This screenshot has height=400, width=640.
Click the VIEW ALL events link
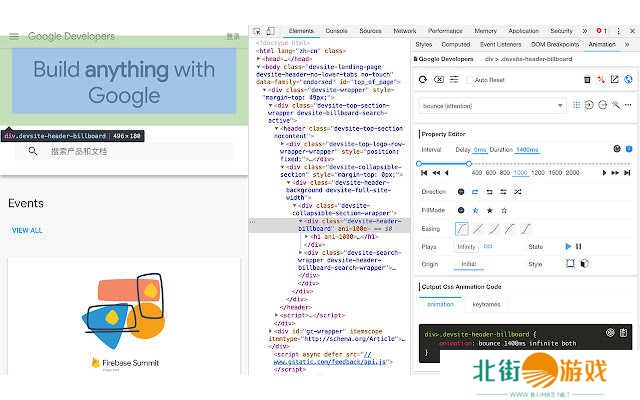(27, 230)
